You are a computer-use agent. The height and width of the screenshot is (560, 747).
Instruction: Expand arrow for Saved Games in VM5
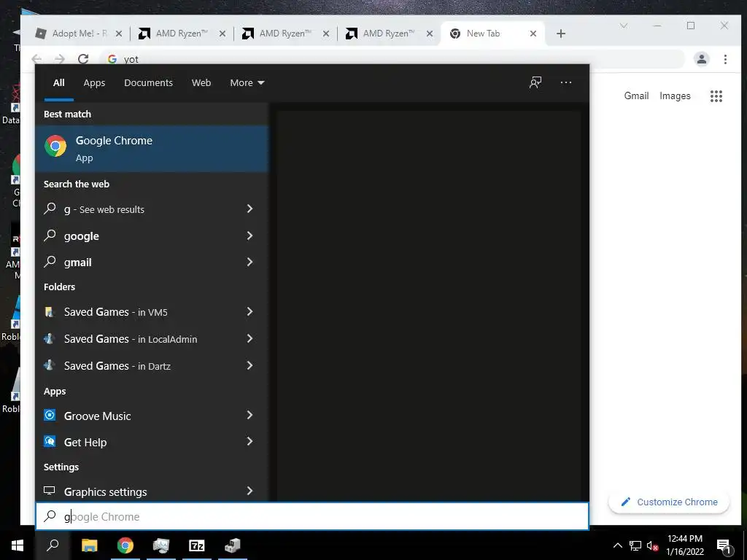pos(249,311)
